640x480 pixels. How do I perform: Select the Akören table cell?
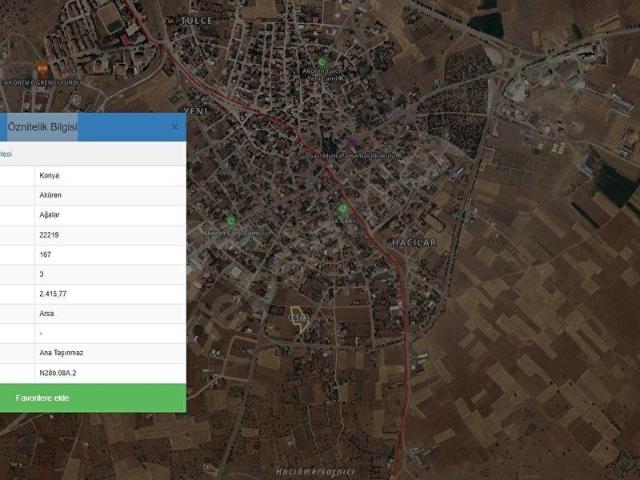click(x=110, y=195)
